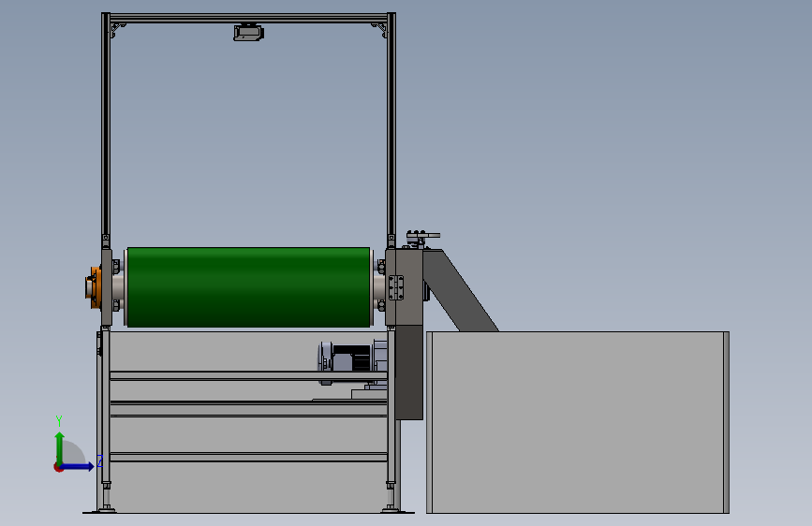Click the blue Z axis arrow
Viewport: 812px width, 526px height.
78,466
